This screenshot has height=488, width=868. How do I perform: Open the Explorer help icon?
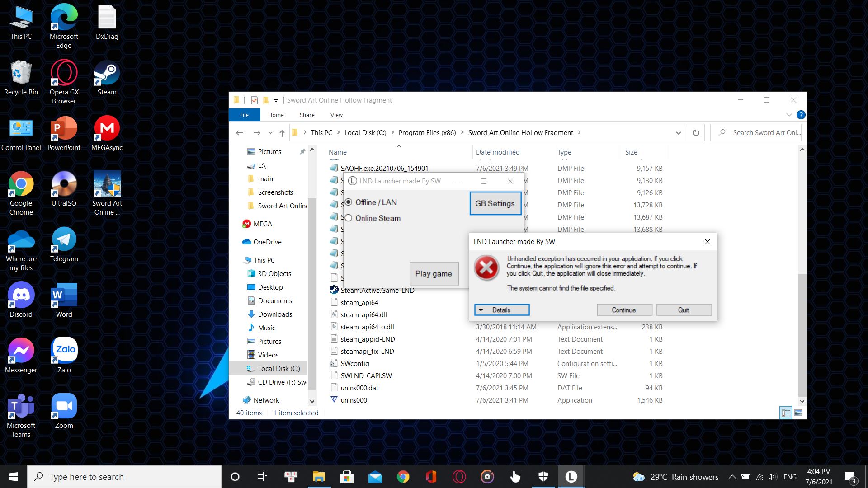801,115
